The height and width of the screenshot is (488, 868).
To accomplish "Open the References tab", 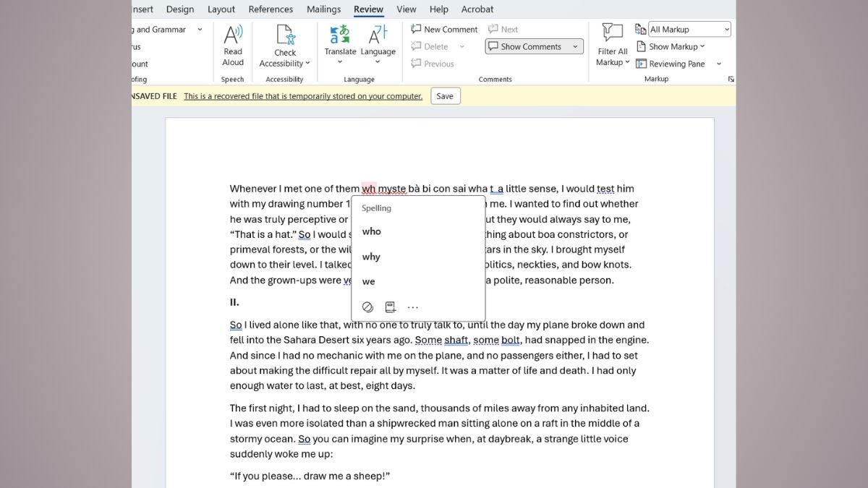I will click(271, 9).
